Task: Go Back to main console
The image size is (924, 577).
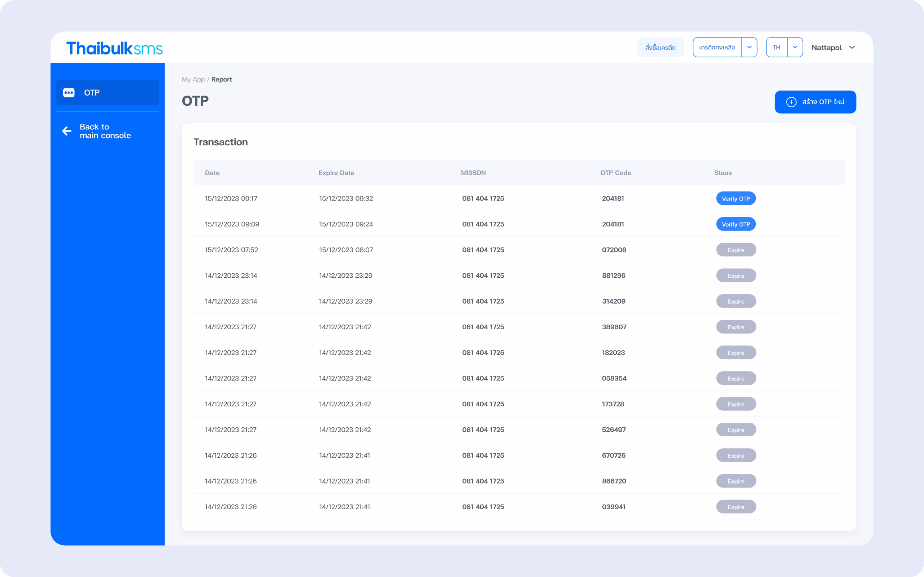Action: (x=105, y=131)
